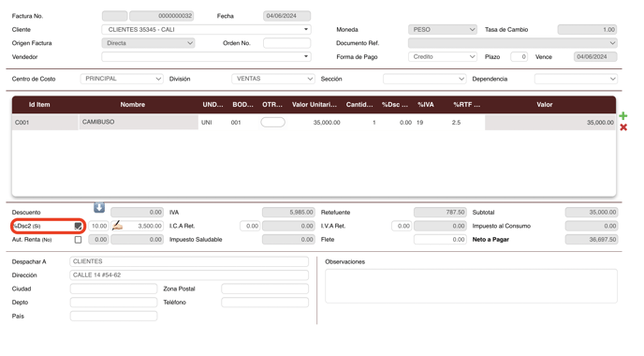Screen dimensions: 644x356
Task: Click the Fecha date field
Action: pos(287,16)
